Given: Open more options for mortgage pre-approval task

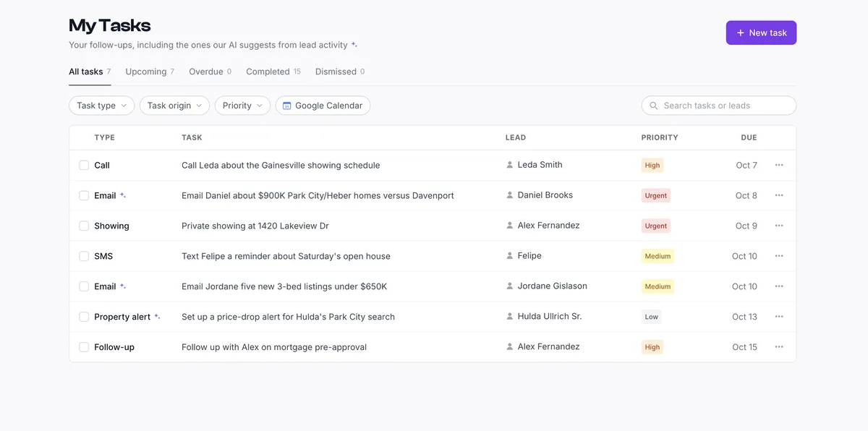Looking at the screenshot, I should coord(779,347).
